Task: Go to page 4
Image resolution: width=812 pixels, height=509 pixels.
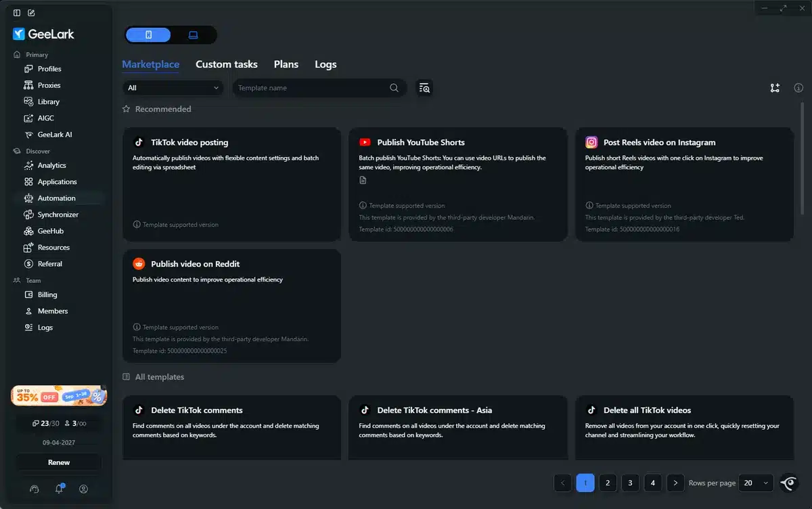Action: point(653,483)
